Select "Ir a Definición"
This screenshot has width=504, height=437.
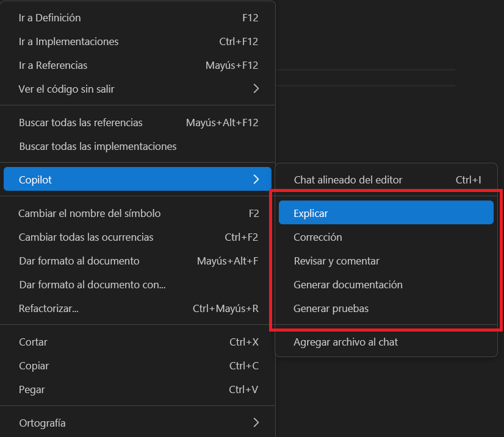click(49, 18)
